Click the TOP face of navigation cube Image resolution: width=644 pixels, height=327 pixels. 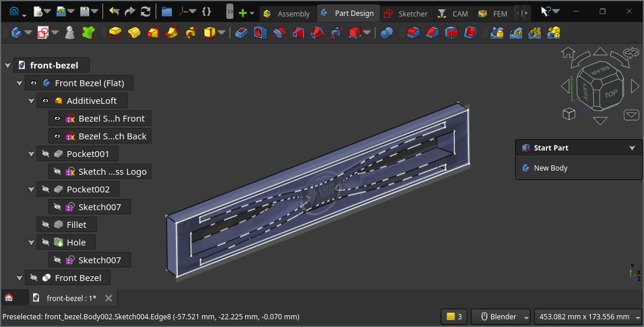[x=610, y=93]
